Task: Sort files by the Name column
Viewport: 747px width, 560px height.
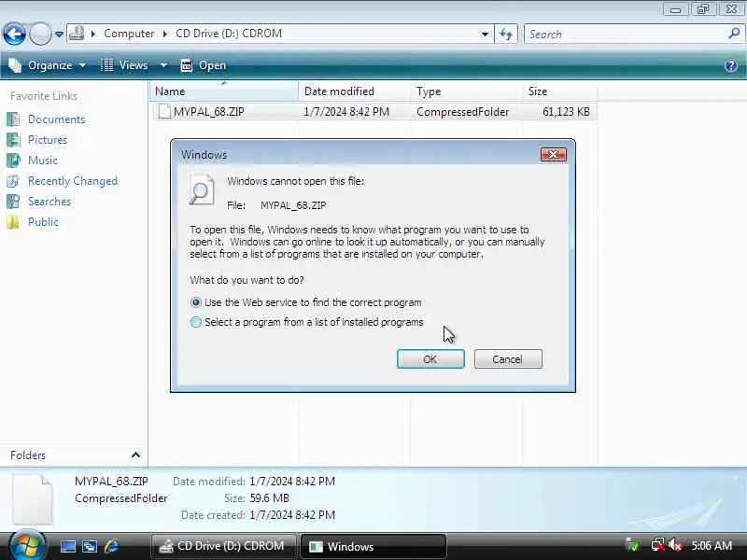Action: click(x=224, y=91)
